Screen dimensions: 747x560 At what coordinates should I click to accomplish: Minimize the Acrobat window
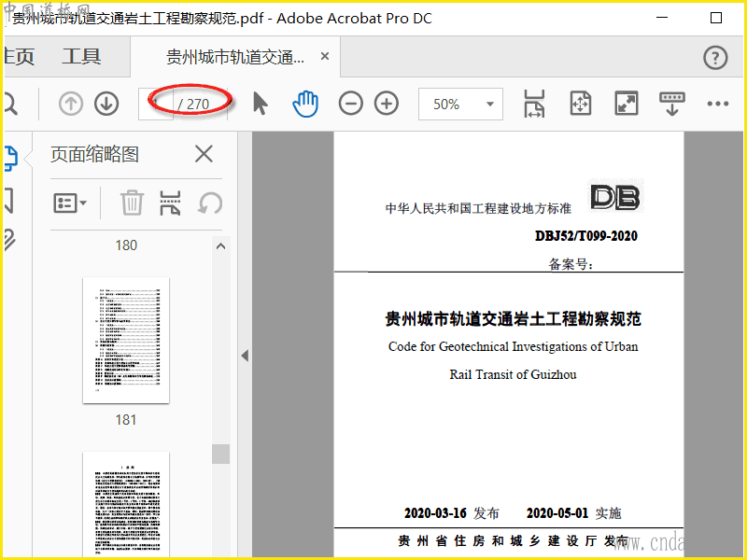662,18
